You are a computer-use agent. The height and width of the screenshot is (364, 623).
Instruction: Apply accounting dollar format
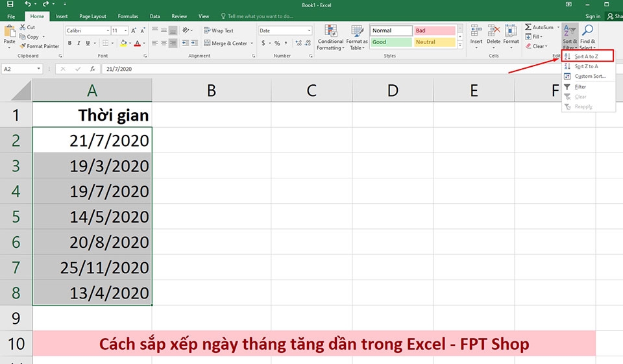[x=263, y=43]
